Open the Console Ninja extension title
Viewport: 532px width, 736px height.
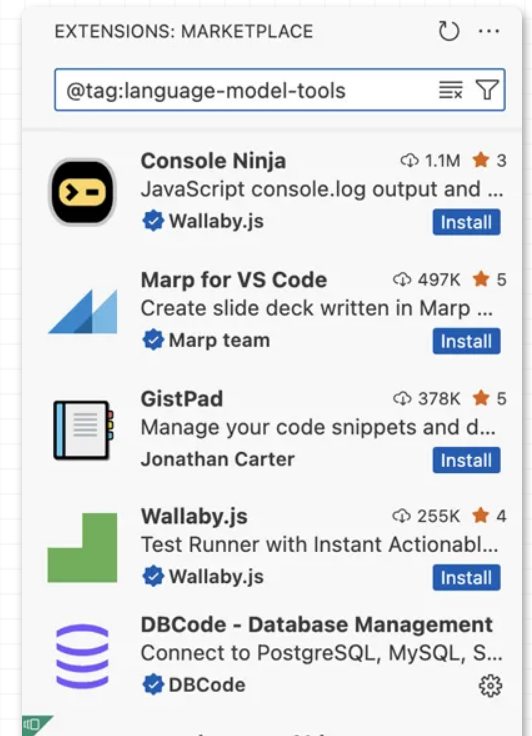tap(213, 161)
